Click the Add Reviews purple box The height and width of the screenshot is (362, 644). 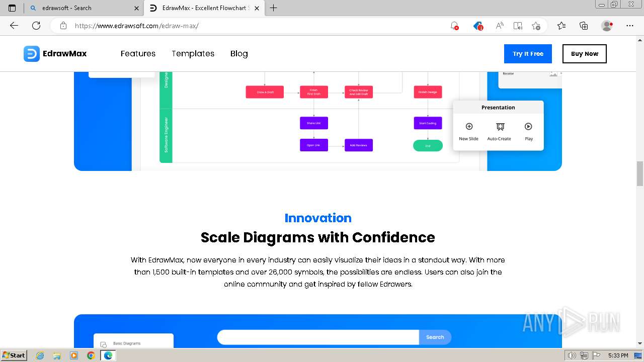[359, 145]
